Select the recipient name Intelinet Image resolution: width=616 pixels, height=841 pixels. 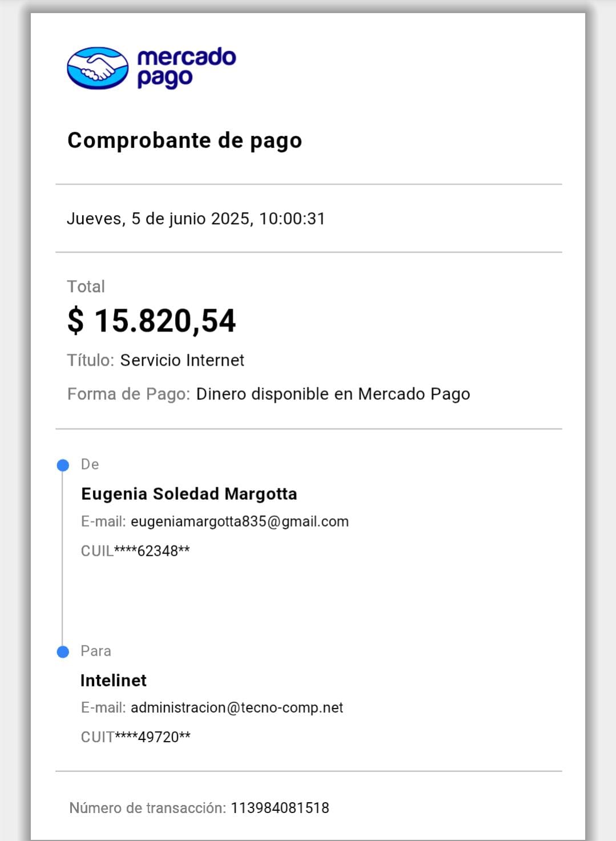[x=114, y=681]
